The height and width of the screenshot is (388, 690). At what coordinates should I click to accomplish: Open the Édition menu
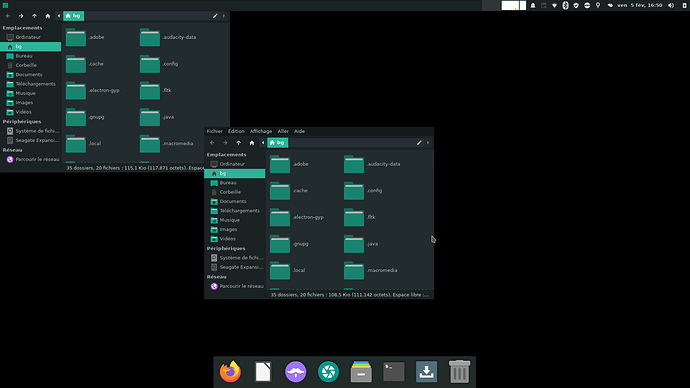pyautogui.click(x=236, y=131)
